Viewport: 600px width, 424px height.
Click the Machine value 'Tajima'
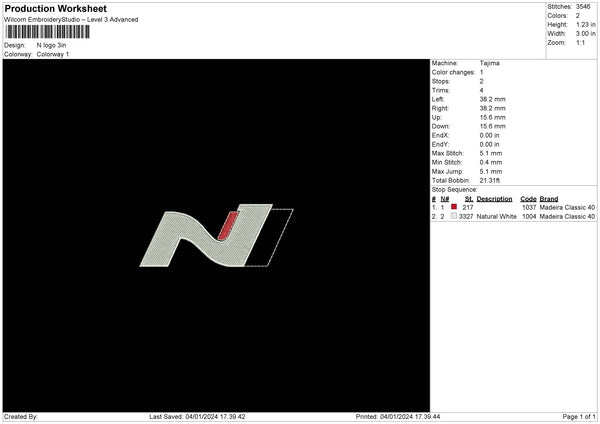pyautogui.click(x=489, y=63)
